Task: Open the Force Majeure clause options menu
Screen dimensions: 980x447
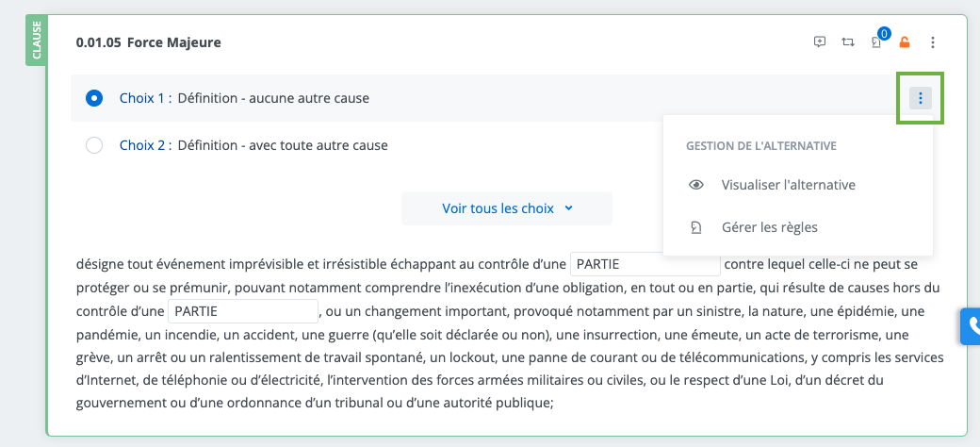Action: pyautogui.click(x=933, y=41)
